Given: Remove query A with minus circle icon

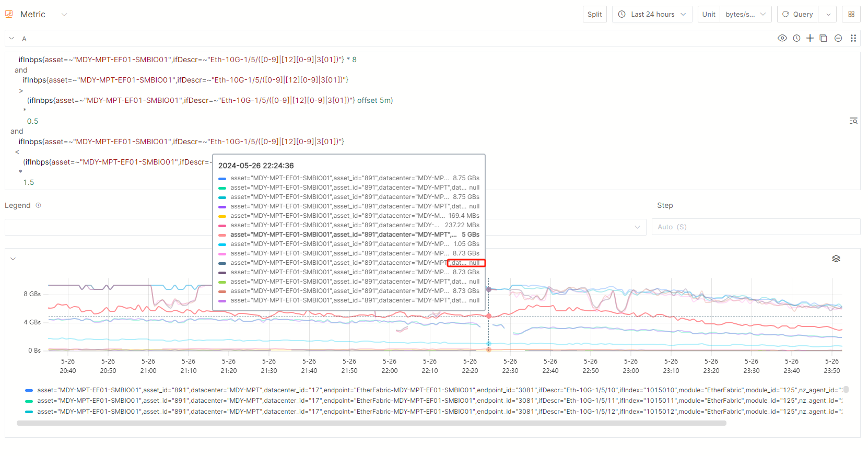Looking at the screenshot, I should pos(838,38).
